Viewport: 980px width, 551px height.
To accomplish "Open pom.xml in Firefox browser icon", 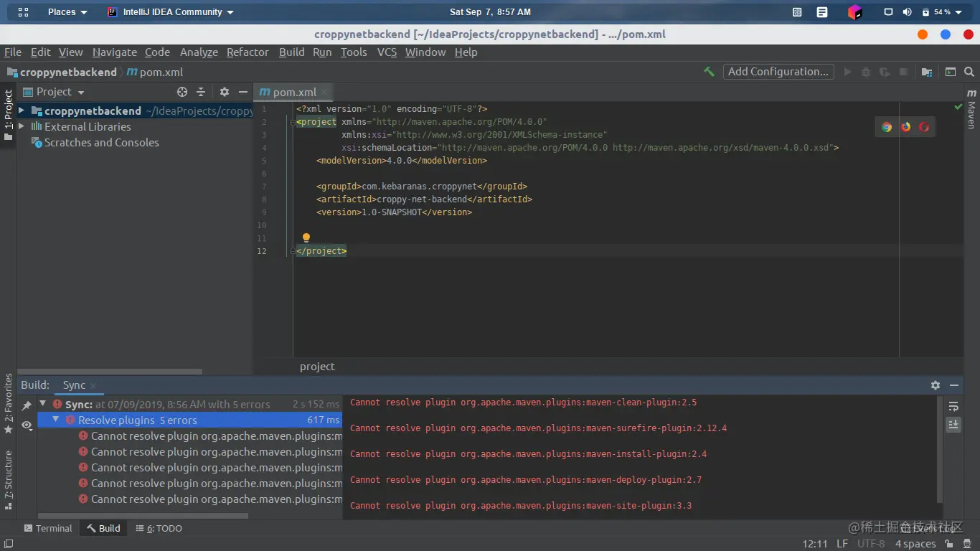I will [x=905, y=127].
